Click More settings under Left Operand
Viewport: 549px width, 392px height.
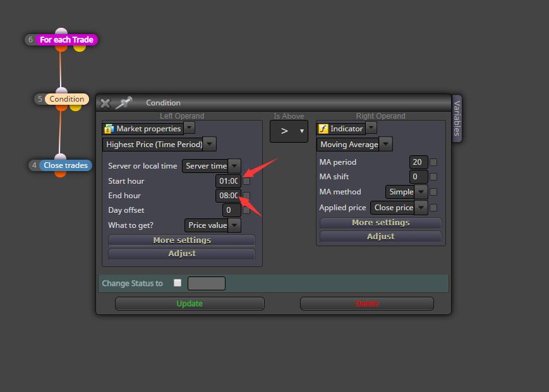[182, 241]
